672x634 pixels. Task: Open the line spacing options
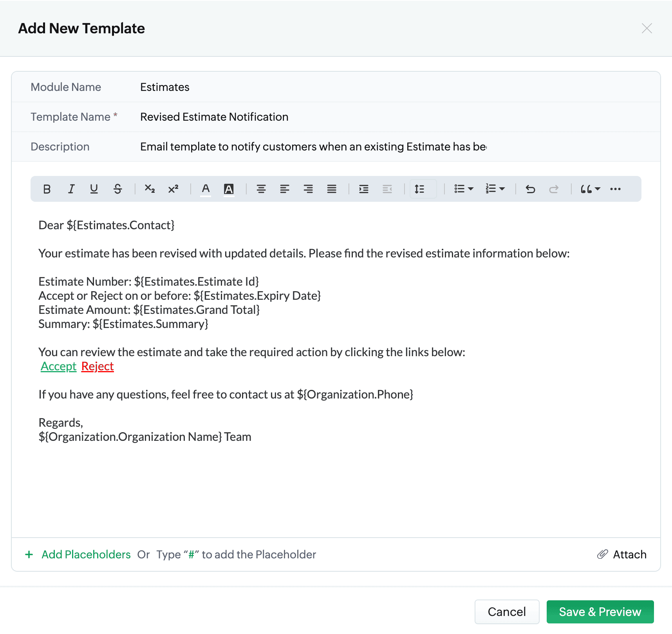[420, 189]
